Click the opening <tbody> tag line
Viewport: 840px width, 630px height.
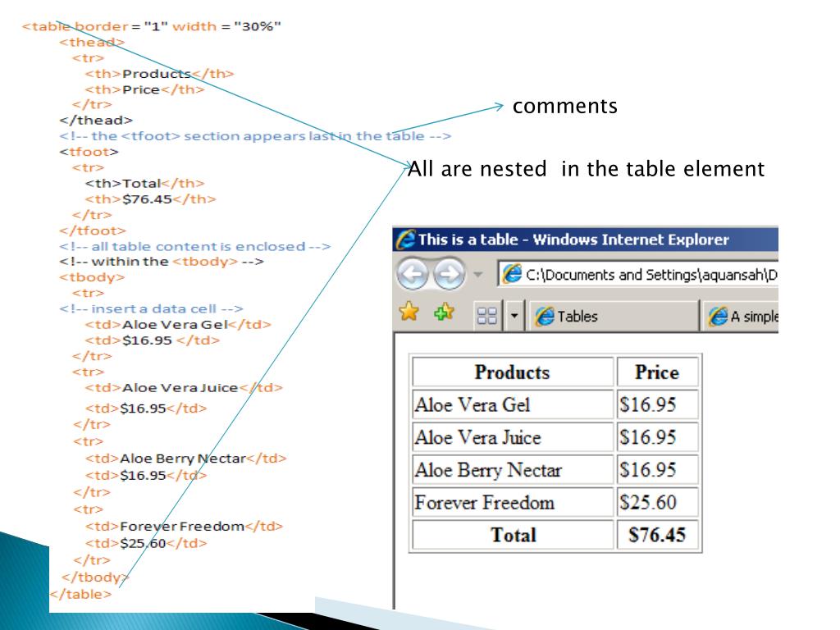[92, 277]
